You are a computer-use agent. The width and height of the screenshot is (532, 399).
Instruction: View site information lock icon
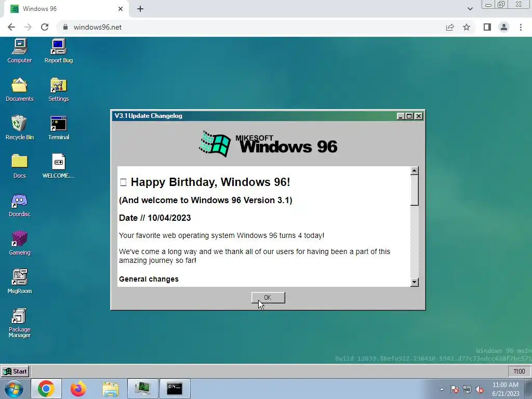point(65,27)
